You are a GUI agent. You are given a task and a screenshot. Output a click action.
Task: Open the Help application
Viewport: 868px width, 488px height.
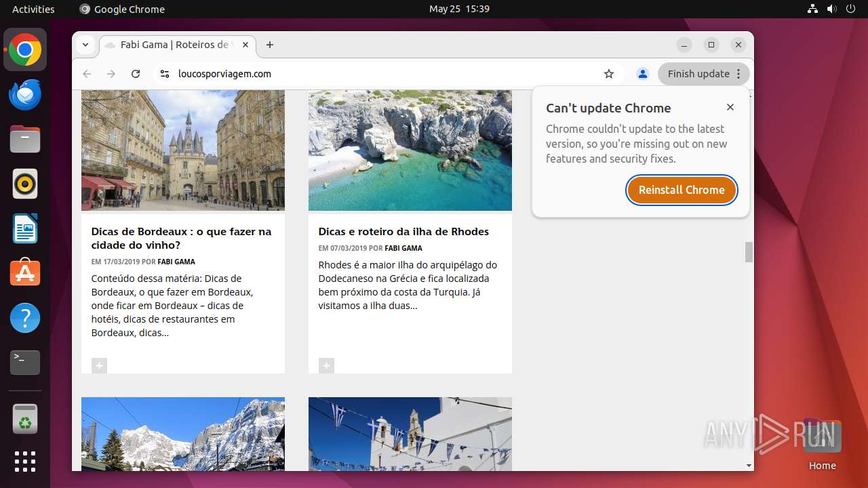pyautogui.click(x=25, y=318)
